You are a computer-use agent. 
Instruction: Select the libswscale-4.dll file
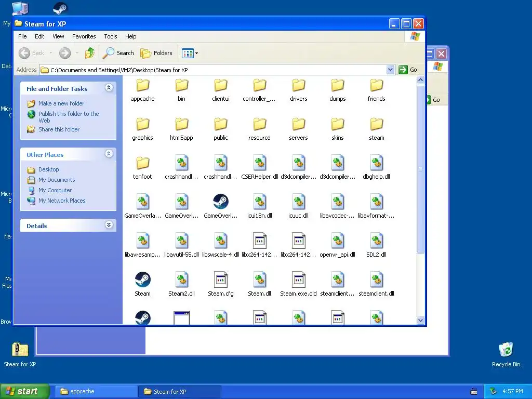tap(220, 246)
